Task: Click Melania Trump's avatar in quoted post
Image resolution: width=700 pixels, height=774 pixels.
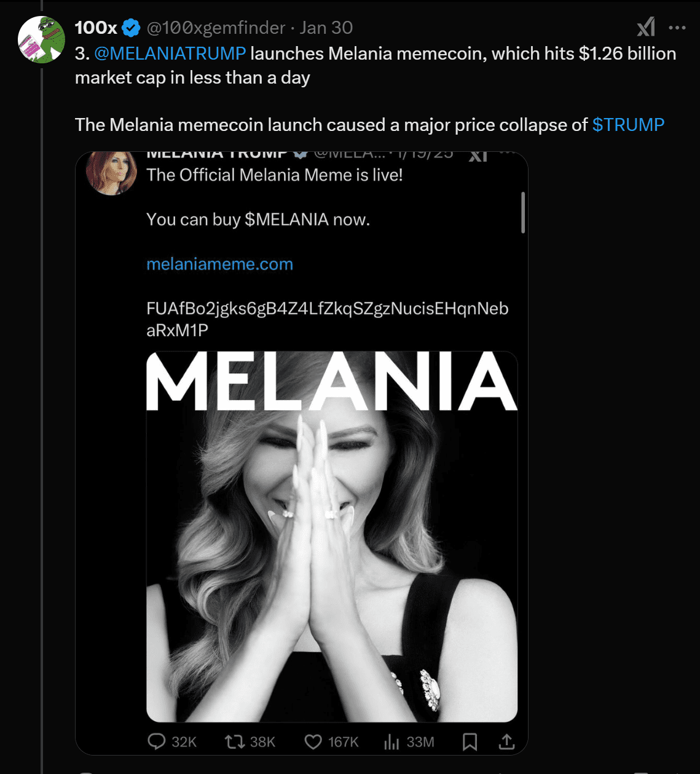Action: click(x=111, y=173)
